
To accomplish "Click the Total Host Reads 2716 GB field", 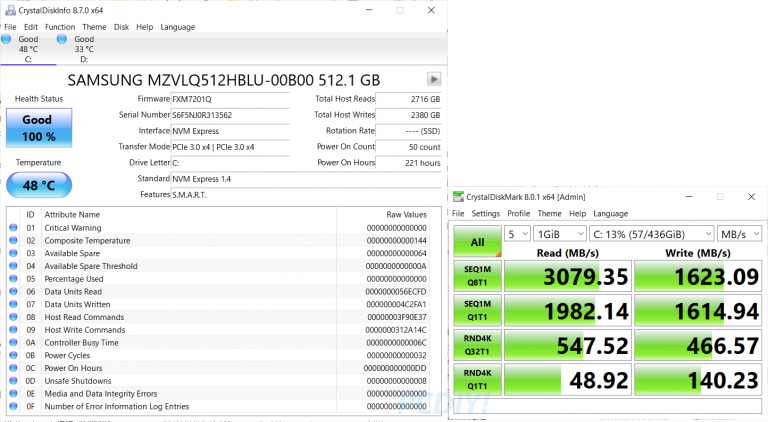I will (408, 99).
